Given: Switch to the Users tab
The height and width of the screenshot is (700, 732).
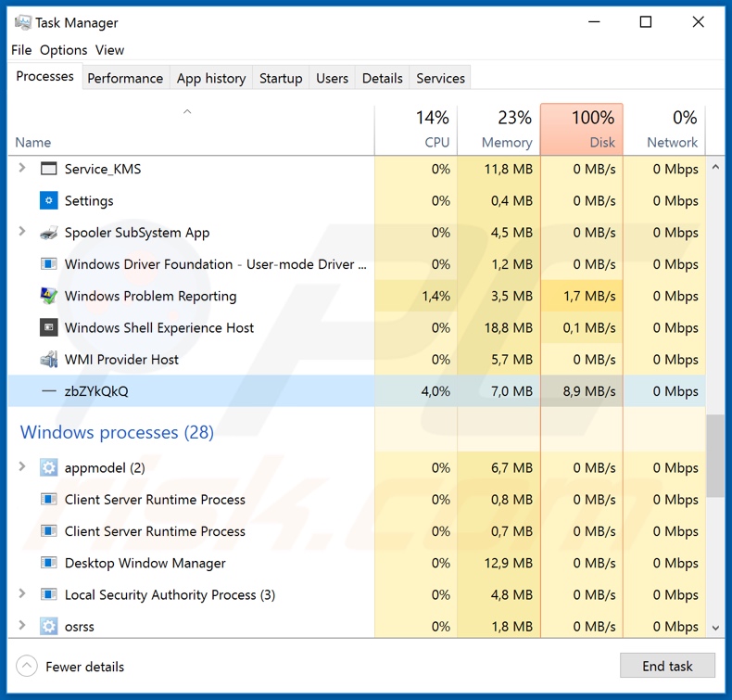Looking at the screenshot, I should click(x=332, y=78).
